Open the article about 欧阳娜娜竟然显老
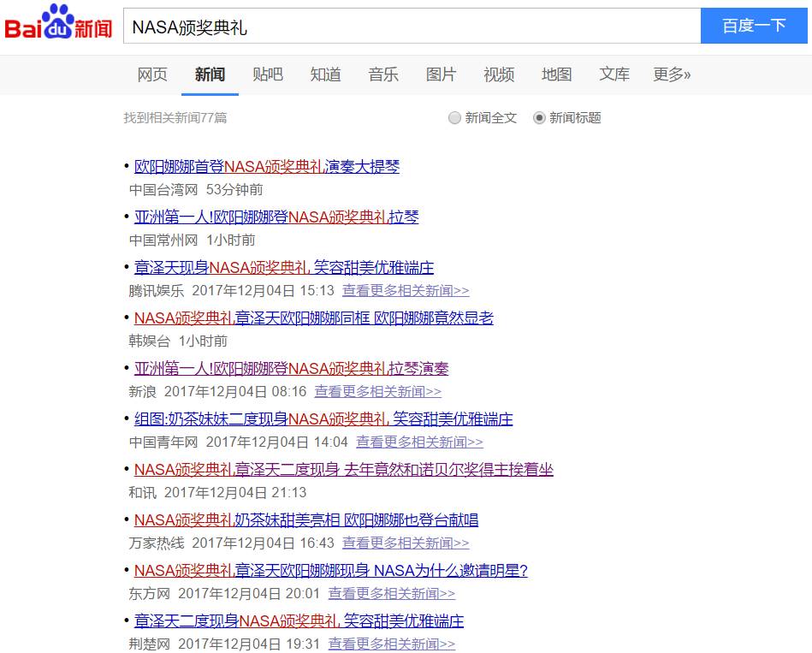Image resolution: width=812 pixels, height=653 pixels. pyautogui.click(x=314, y=318)
